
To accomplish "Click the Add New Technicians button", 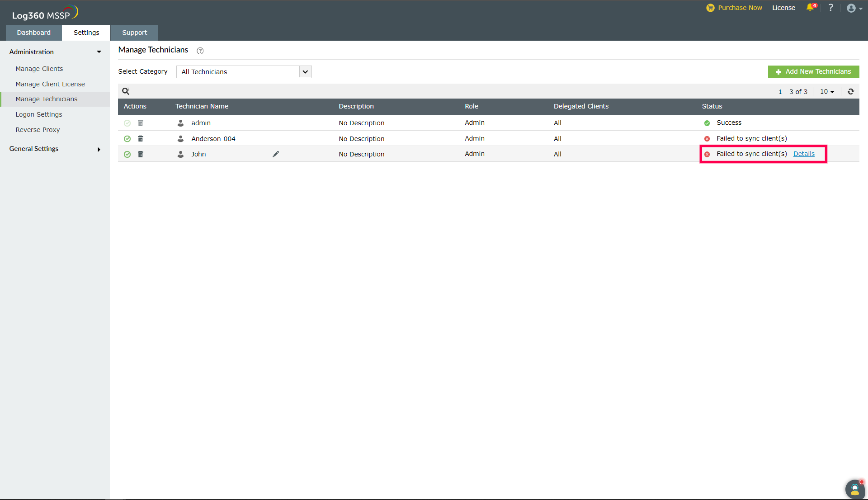I will (813, 71).
